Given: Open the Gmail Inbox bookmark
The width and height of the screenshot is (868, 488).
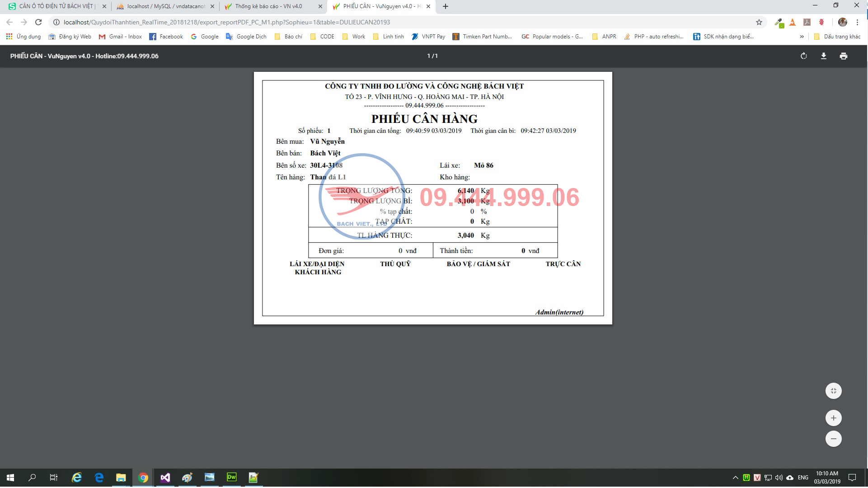Looking at the screenshot, I should click(120, 37).
